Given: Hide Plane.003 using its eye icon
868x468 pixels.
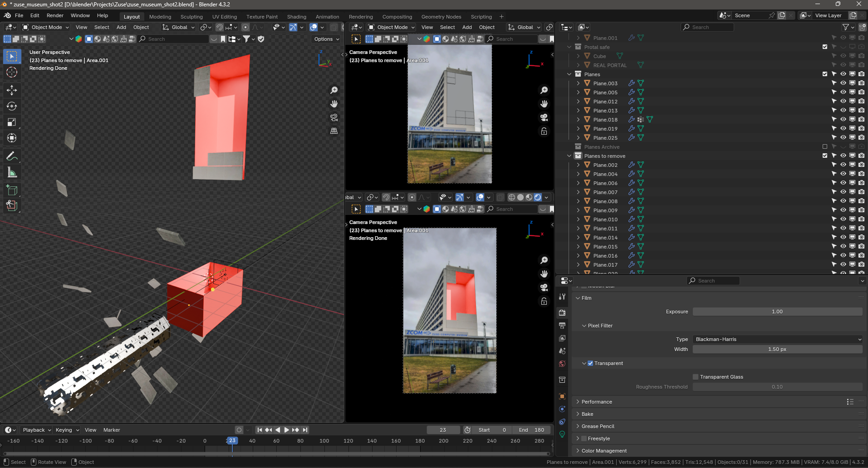Looking at the screenshot, I should point(843,83).
